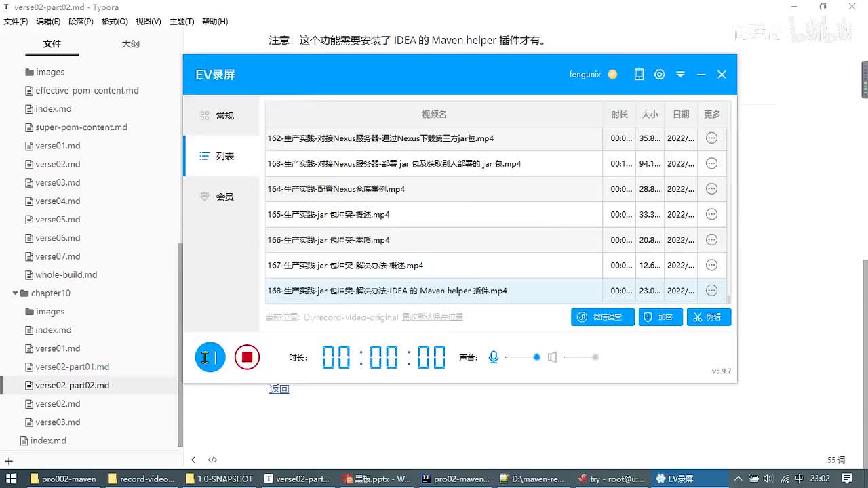Open the 编辑(E) menu in Typora

point(48,22)
